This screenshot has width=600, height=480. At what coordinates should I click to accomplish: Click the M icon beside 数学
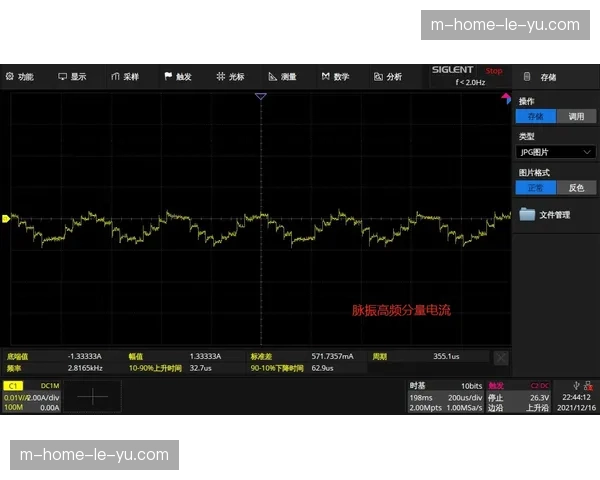[325, 76]
